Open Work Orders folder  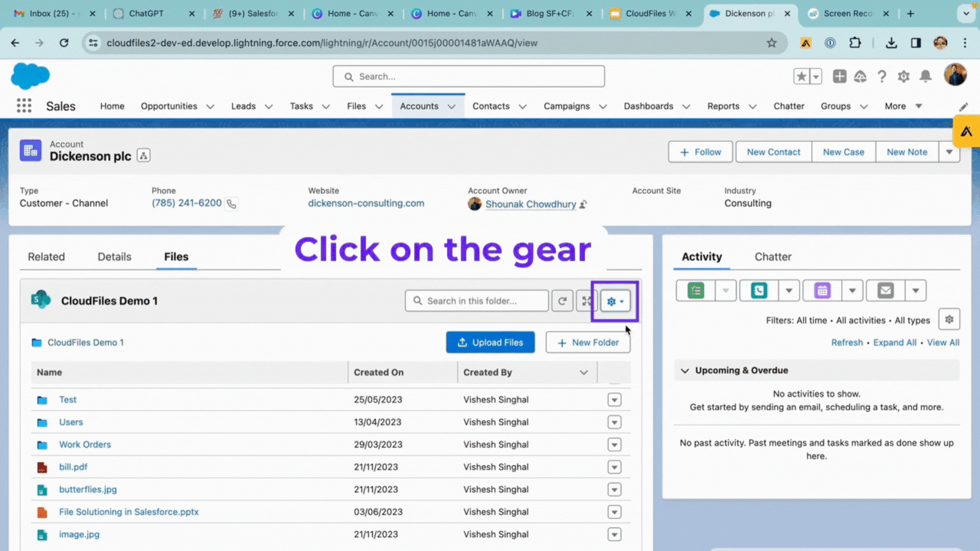[85, 444]
